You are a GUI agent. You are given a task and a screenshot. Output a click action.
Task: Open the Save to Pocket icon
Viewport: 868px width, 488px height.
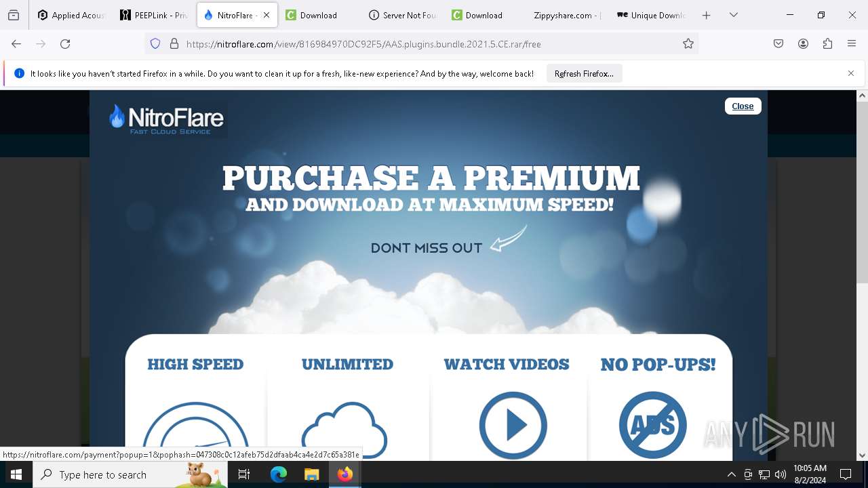click(x=778, y=43)
